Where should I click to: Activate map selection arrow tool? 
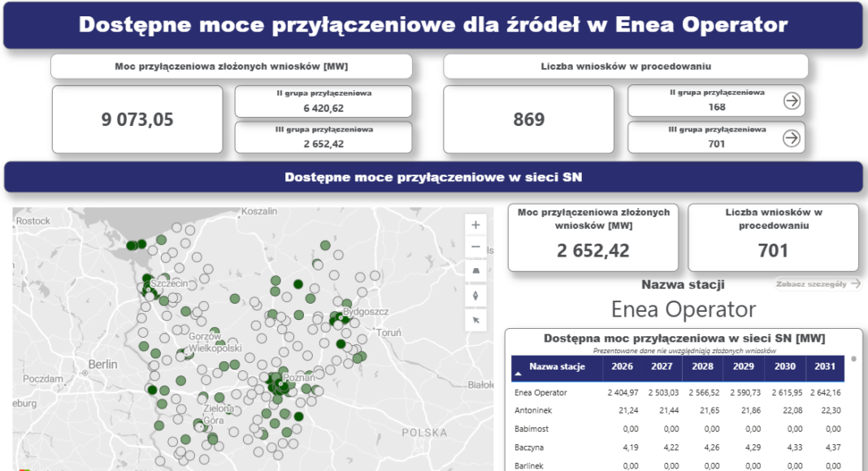[475, 319]
